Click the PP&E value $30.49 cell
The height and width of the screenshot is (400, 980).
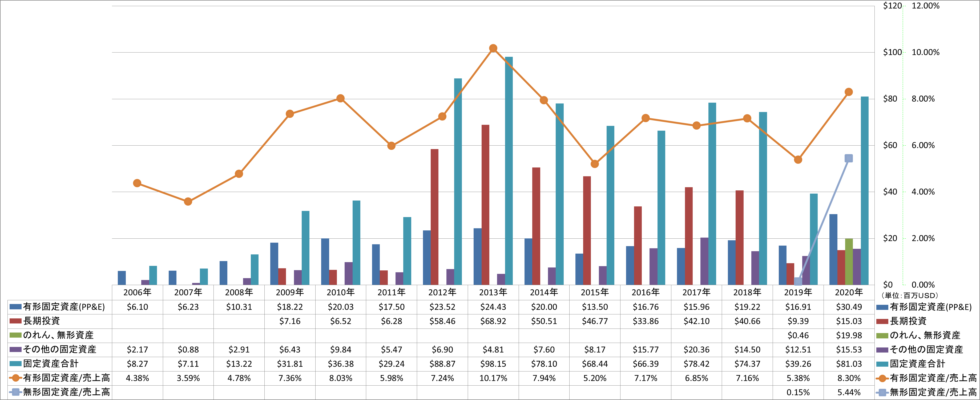coord(849,307)
